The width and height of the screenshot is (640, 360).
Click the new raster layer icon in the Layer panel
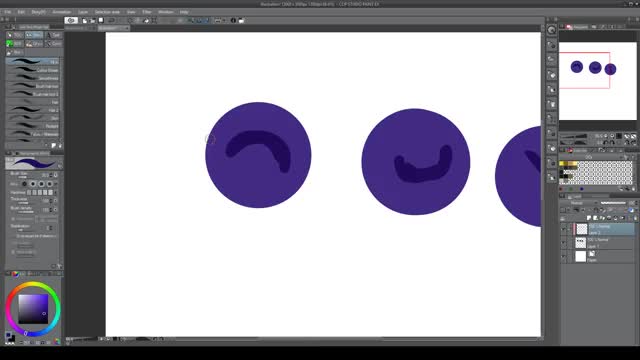click(589, 218)
